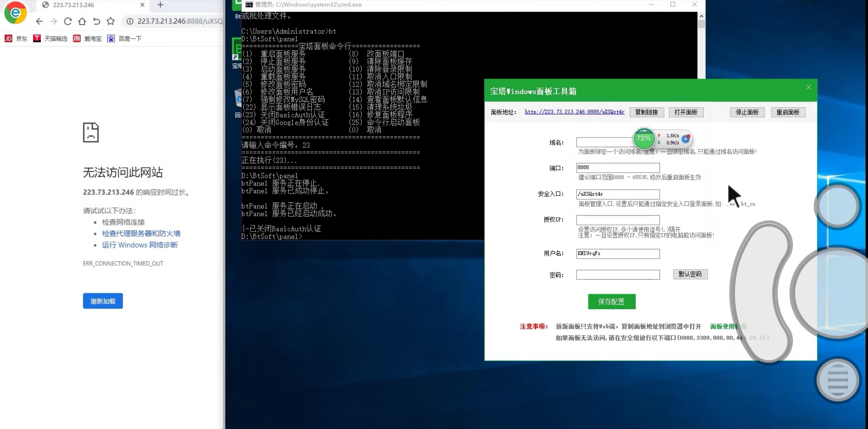Viewport: 868px width, 429px height.
Task: Click the ERR_CONNECTION_TIMED_OUT error text
Action: (x=123, y=263)
